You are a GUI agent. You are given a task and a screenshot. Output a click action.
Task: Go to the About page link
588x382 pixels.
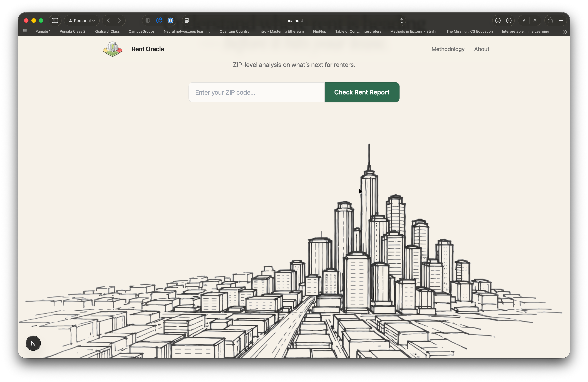point(482,49)
